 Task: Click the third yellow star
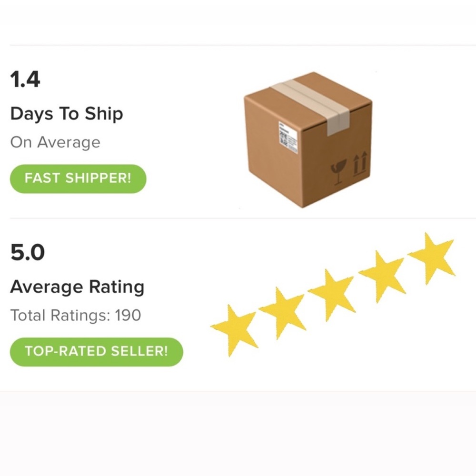pyautogui.click(x=332, y=295)
